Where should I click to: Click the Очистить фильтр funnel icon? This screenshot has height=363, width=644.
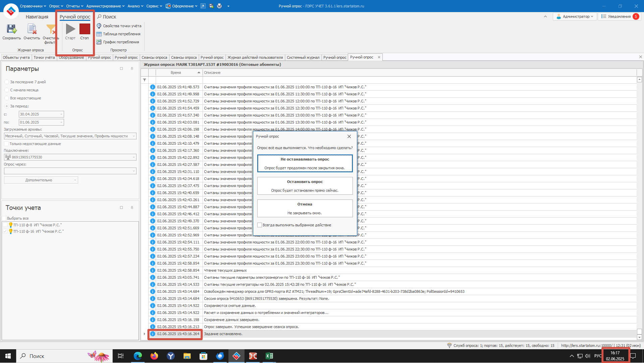click(x=51, y=29)
